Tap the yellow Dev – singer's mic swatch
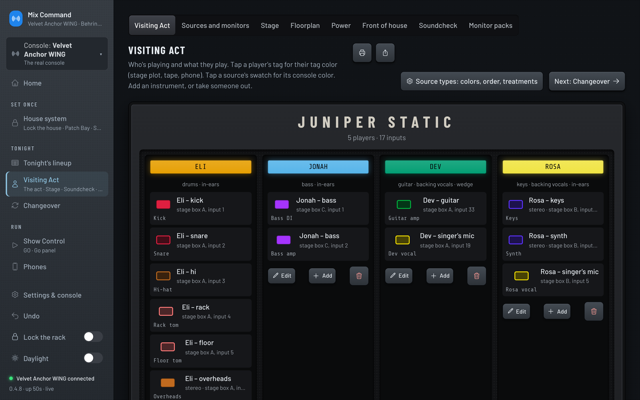Viewport: 640px width, 400px height. click(402, 240)
